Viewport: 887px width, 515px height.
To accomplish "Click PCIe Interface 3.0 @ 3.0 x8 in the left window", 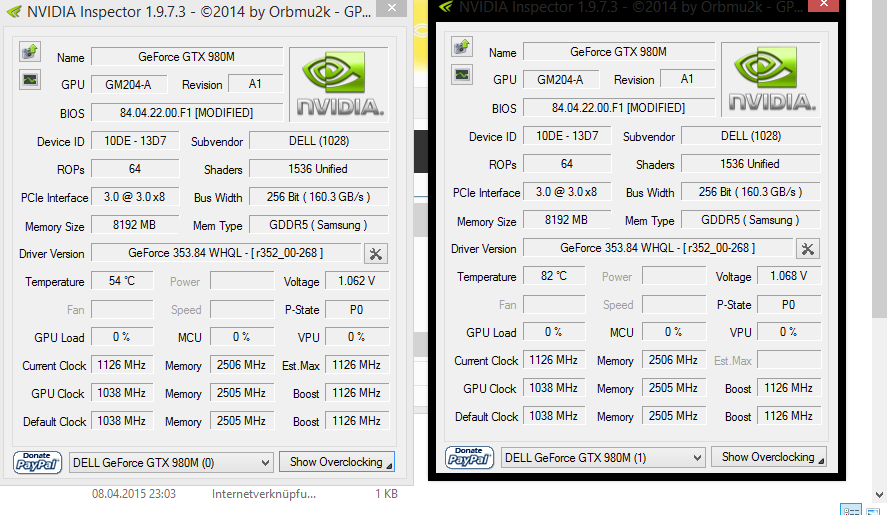I will (135, 197).
